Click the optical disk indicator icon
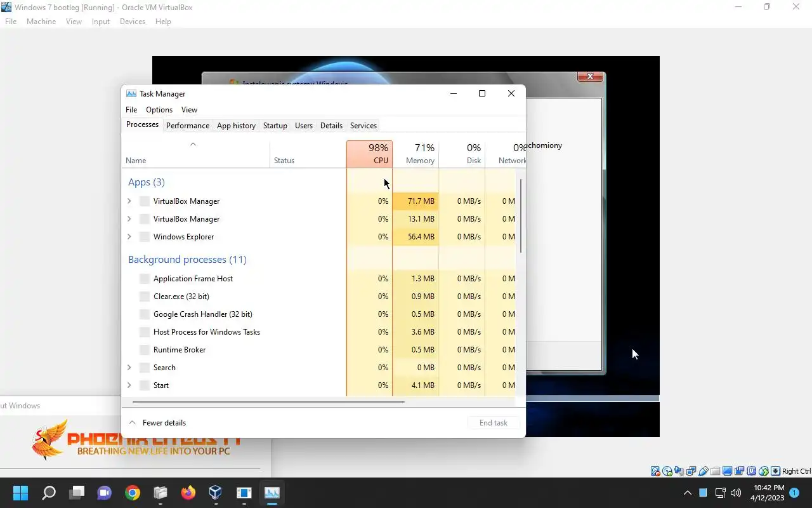Screen dimensions: 812x508 [667, 471]
